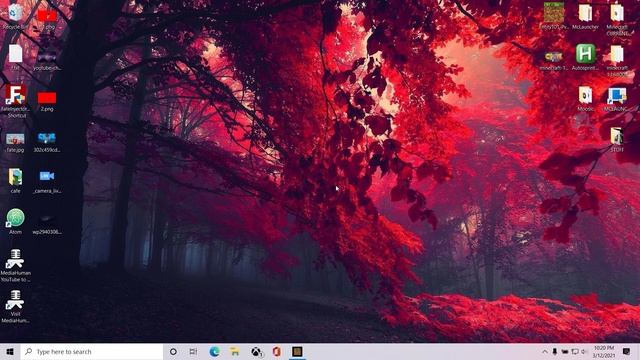Image resolution: width=640 pixels, height=360 pixels.
Task: Select the cafe file icon
Action: (x=16, y=180)
